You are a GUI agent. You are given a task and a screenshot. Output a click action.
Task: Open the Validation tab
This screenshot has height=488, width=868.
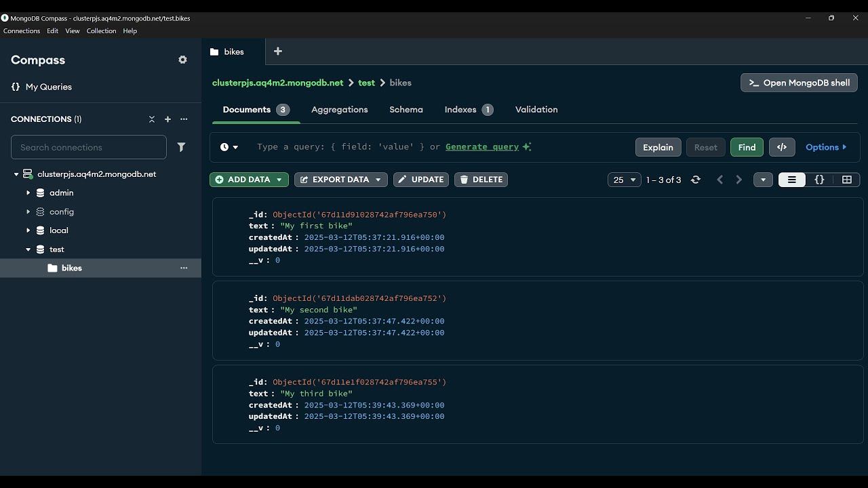[536, 110]
